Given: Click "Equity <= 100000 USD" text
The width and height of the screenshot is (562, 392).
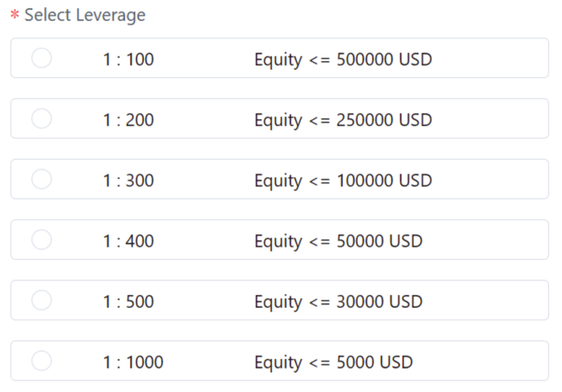Looking at the screenshot, I should [x=343, y=180].
